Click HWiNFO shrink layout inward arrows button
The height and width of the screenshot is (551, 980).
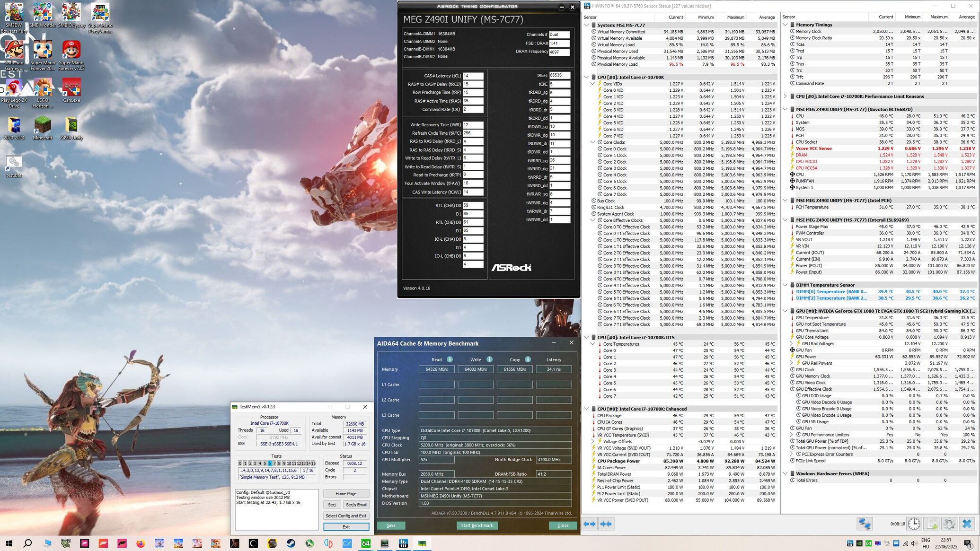pos(606,524)
